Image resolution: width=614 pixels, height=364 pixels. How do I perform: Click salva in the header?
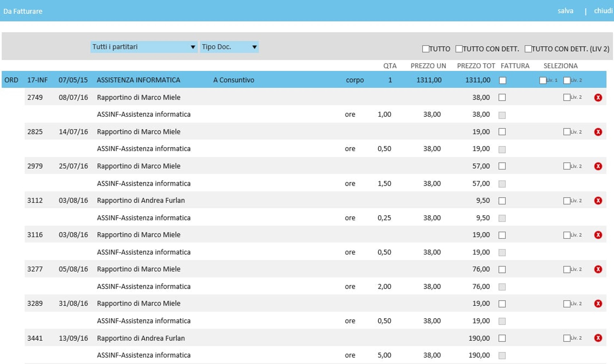click(x=565, y=11)
